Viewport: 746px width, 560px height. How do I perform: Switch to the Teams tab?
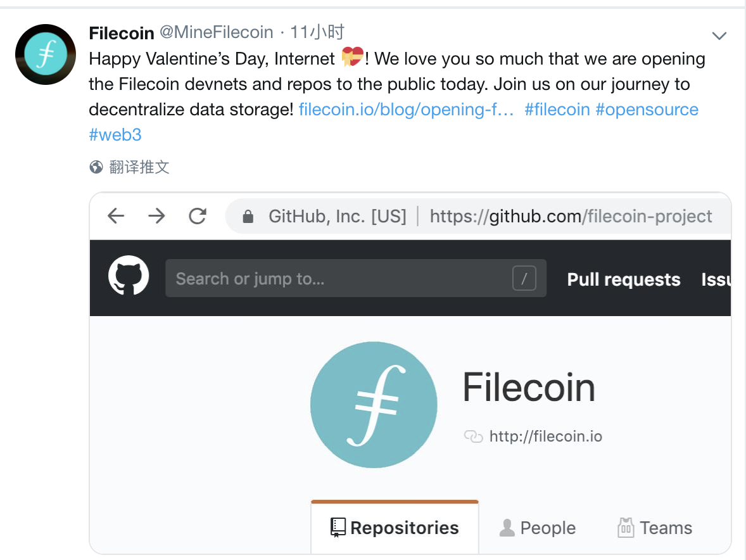(x=654, y=527)
